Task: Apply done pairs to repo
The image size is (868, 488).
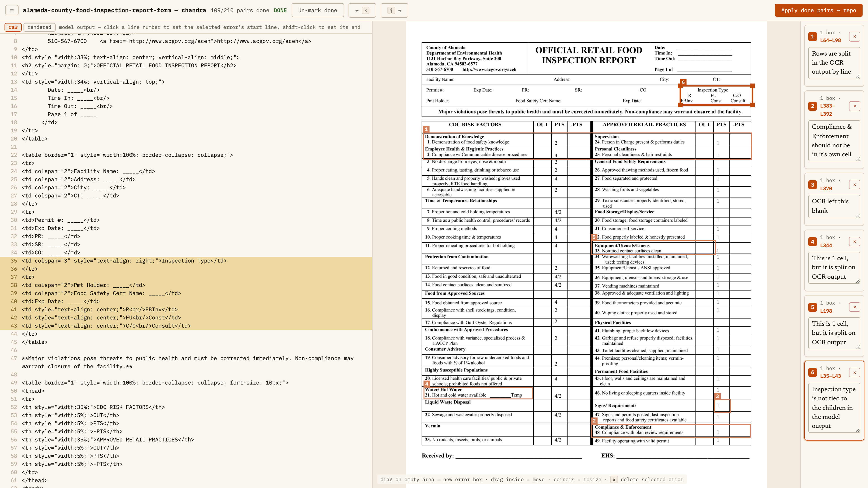Action: pyautogui.click(x=818, y=10)
